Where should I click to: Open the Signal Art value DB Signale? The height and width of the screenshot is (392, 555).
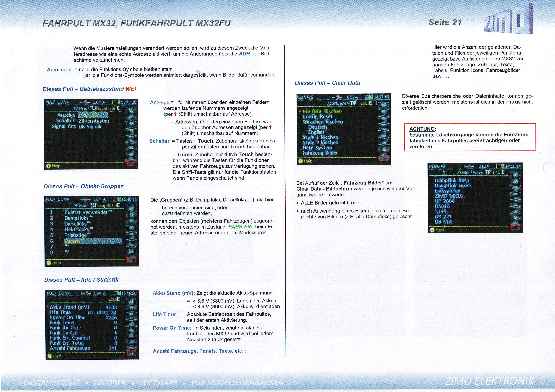click(x=90, y=127)
